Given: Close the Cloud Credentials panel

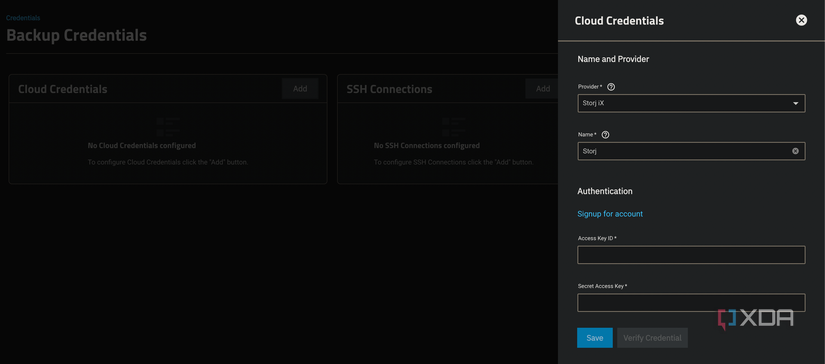Looking at the screenshot, I should (801, 21).
